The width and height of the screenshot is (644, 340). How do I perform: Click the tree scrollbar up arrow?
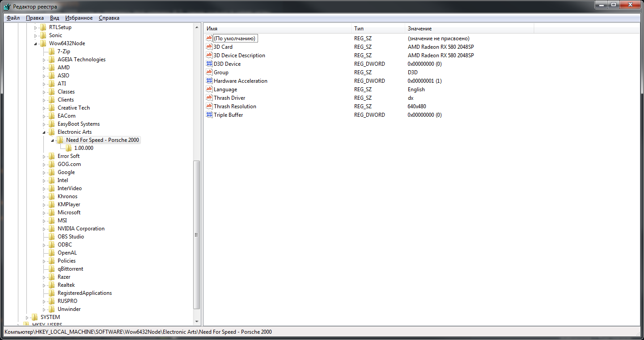pos(197,27)
